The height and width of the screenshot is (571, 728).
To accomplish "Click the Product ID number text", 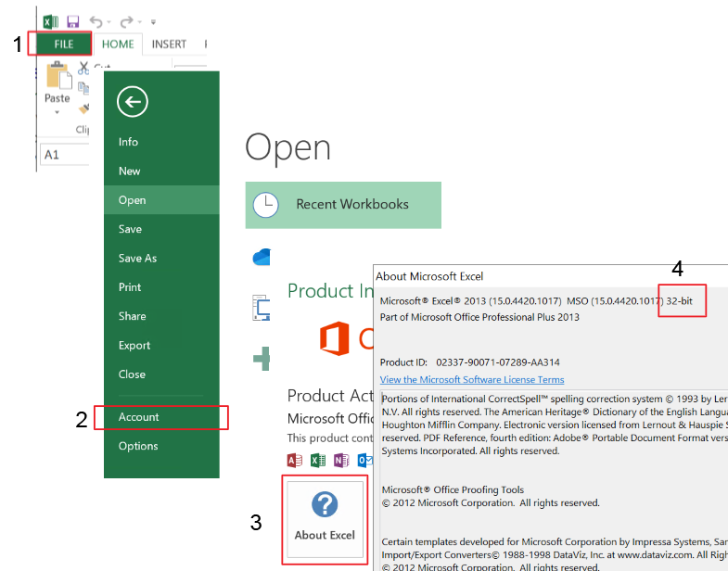I will 498,362.
